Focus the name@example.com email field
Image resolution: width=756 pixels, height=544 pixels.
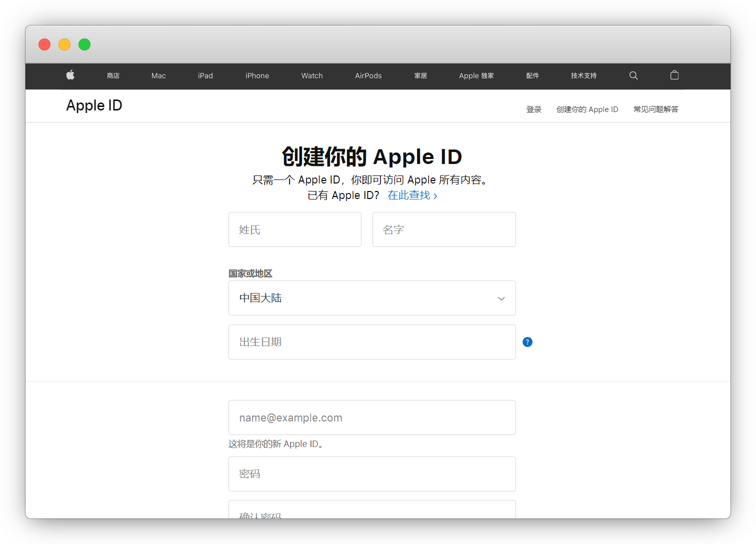point(372,417)
